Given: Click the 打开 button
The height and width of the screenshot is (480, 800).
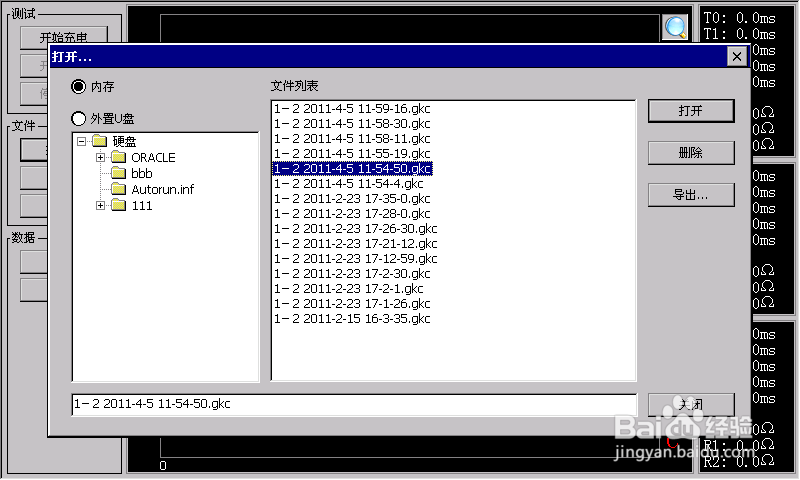Looking at the screenshot, I should point(691,111).
